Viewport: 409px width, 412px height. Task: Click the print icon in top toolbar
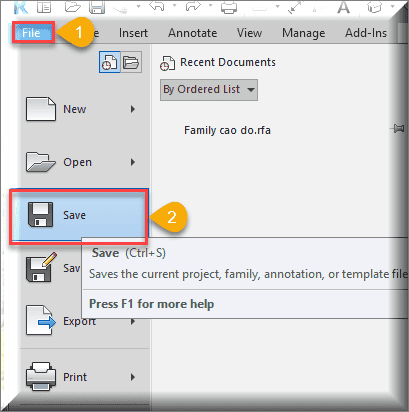coord(229,7)
